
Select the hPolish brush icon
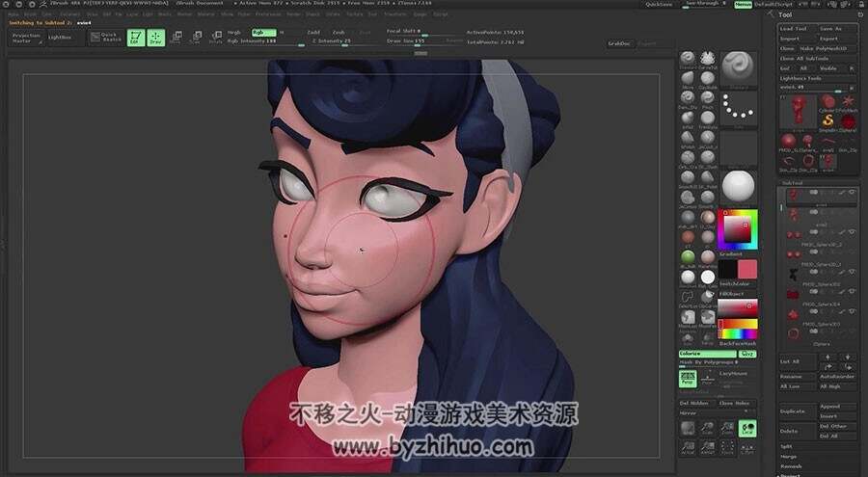(688, 139)
